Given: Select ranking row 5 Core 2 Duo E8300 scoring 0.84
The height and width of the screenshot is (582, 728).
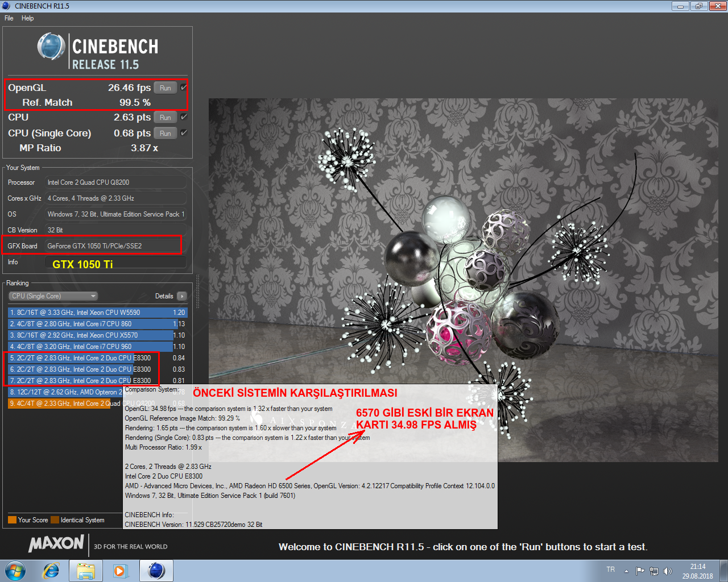Looking at the screenshot, I should click(x=97, y=358).
